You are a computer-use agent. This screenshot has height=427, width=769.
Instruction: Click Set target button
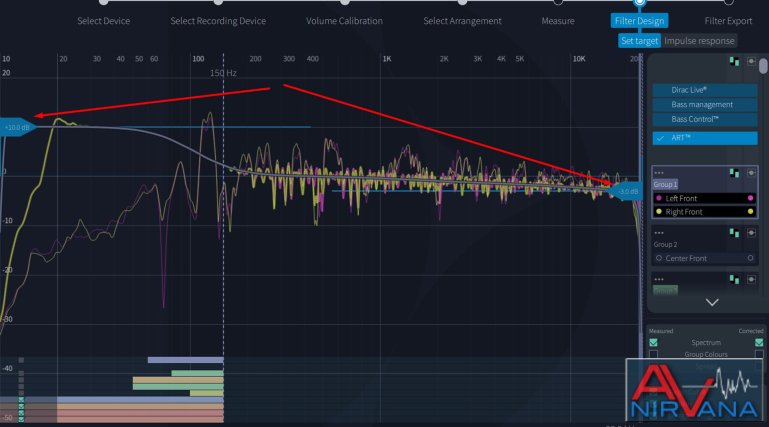tap(638, 41)
